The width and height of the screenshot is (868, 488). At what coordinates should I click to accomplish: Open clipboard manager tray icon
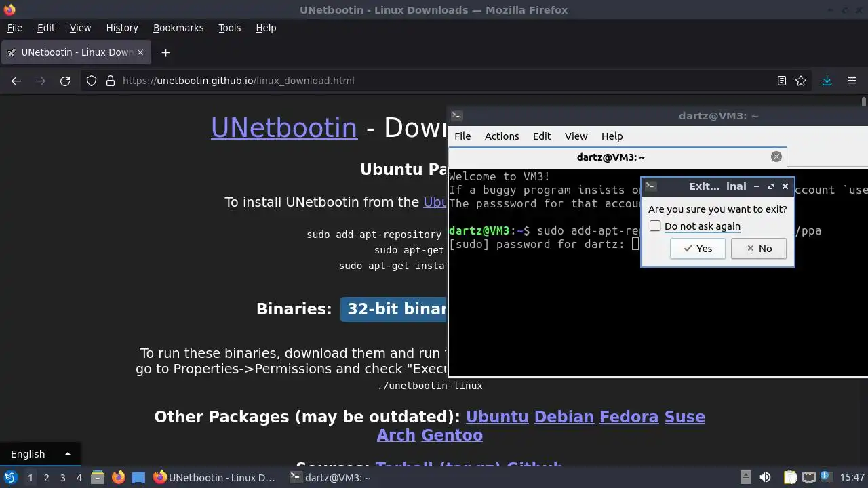791,477
